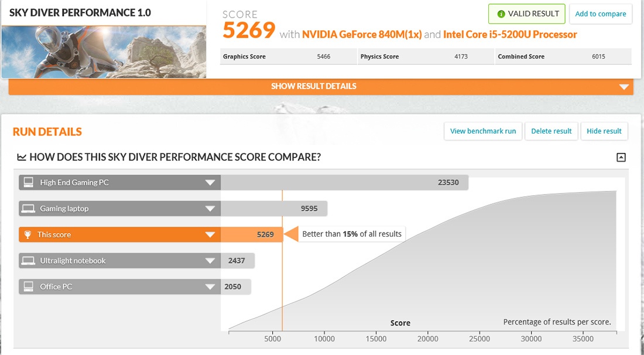Click the 5269 This score bar
The image size is (644, 355).
[x=252, y=234]
